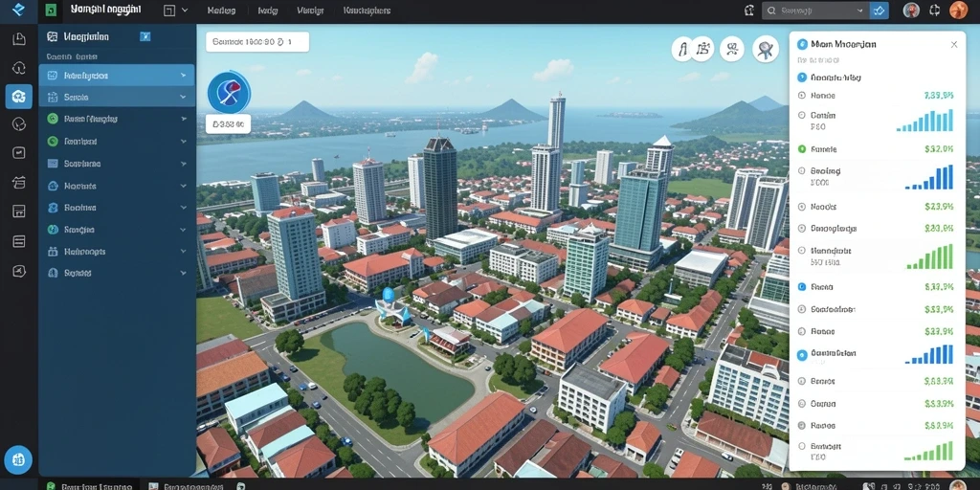Open the 'Kesctiphers' menu

tap(367, 11)
